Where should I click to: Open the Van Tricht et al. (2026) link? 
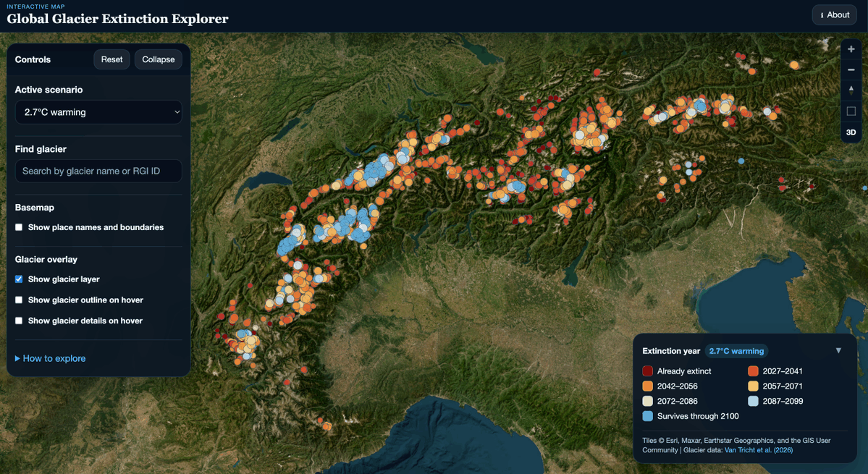tap(759, 450)
